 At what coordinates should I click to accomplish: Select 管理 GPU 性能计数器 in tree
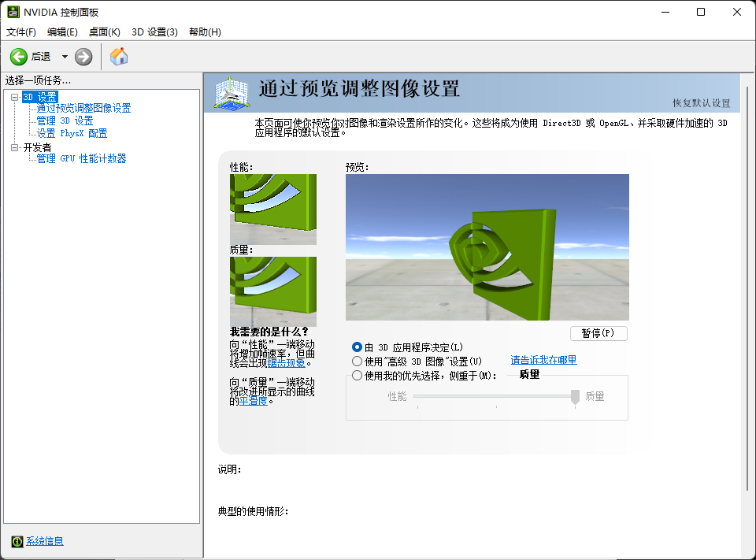(x=81, y=159)
